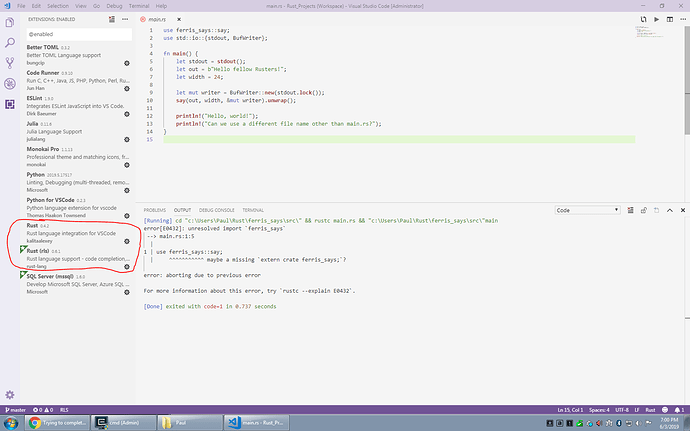Switch to the Problems panel tab
The image size is (690, 431).
pyautogui.click(x=154, y=210)
